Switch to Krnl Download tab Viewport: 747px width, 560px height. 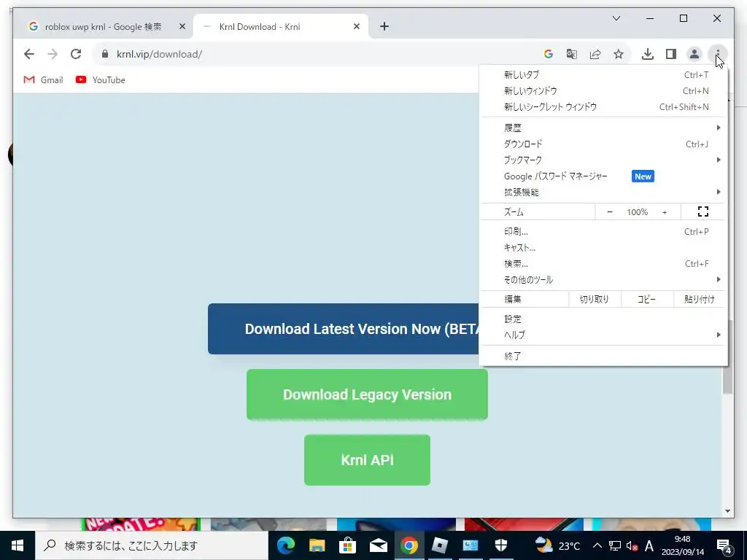280,27
